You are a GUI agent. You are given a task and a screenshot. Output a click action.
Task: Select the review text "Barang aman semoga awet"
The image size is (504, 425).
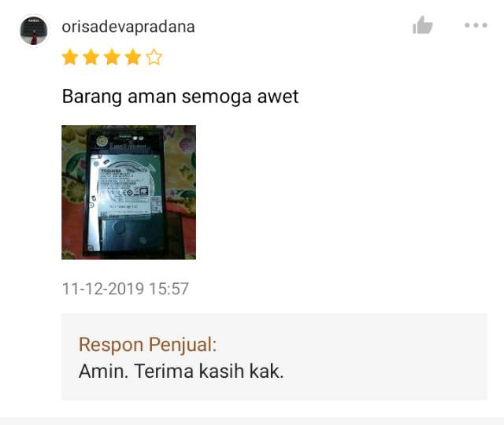[180, 96]
